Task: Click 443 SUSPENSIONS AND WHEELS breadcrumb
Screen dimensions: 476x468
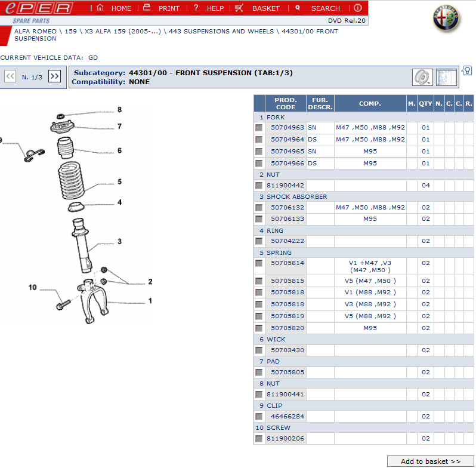Action: pyautogui.click(x=221, y=31)
